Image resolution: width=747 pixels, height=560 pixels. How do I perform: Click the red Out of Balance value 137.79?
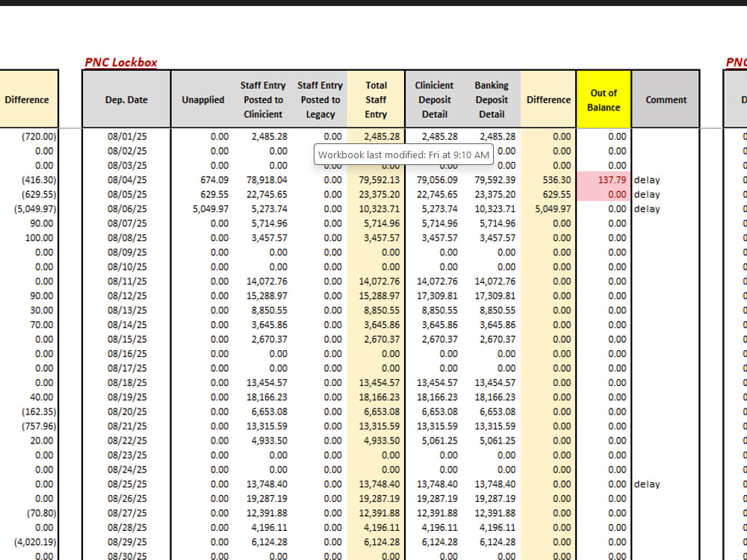coord(613,180)
